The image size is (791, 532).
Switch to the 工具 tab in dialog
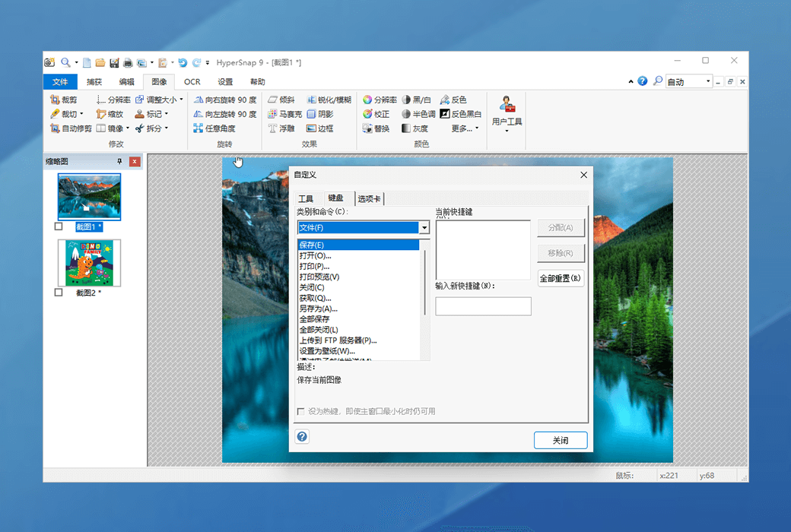(x=306, y=199)
